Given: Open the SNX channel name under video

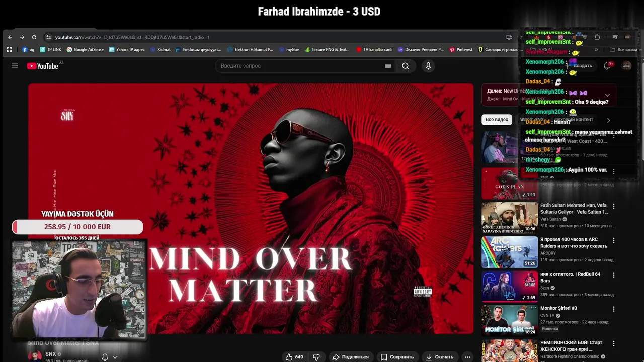Looking at the screenshot, I should click(x=51, y=354).
